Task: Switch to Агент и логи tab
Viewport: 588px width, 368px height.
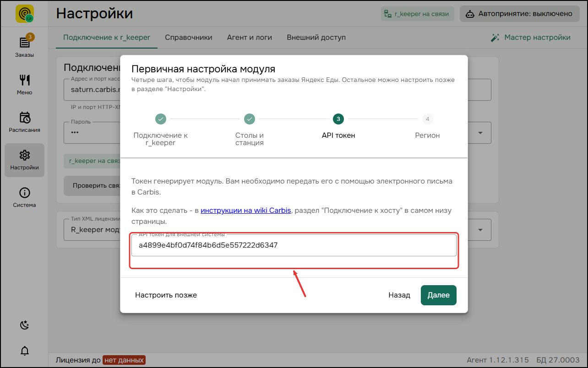Action: coord(250,38)
